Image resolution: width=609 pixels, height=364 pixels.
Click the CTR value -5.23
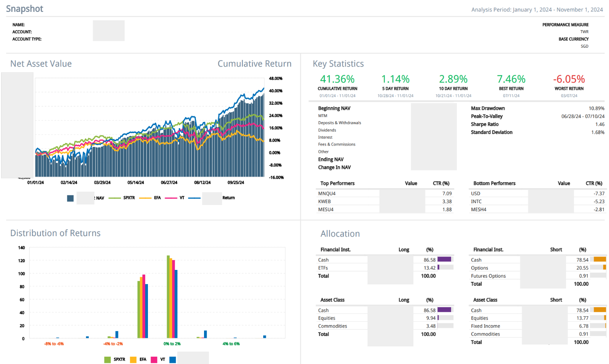(x=599, y=201)
